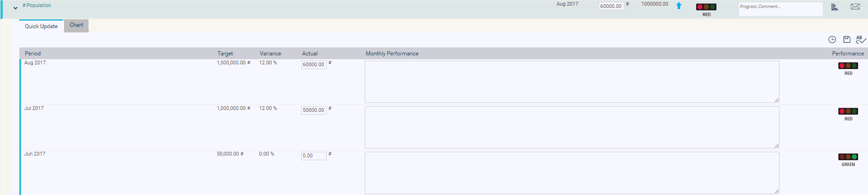Open the history clock icon
868x195 pixels.
(x=832, y=39)
